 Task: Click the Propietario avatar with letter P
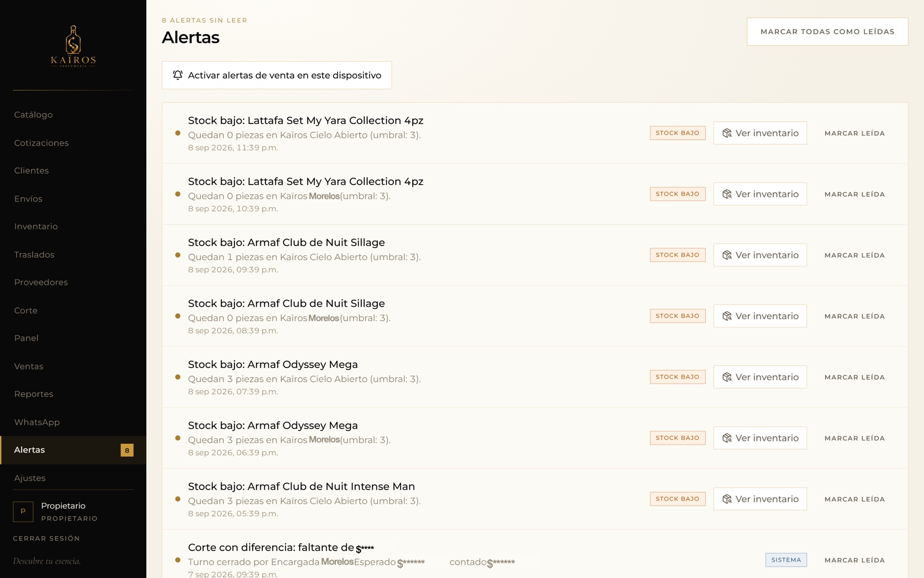click(23, 512)
